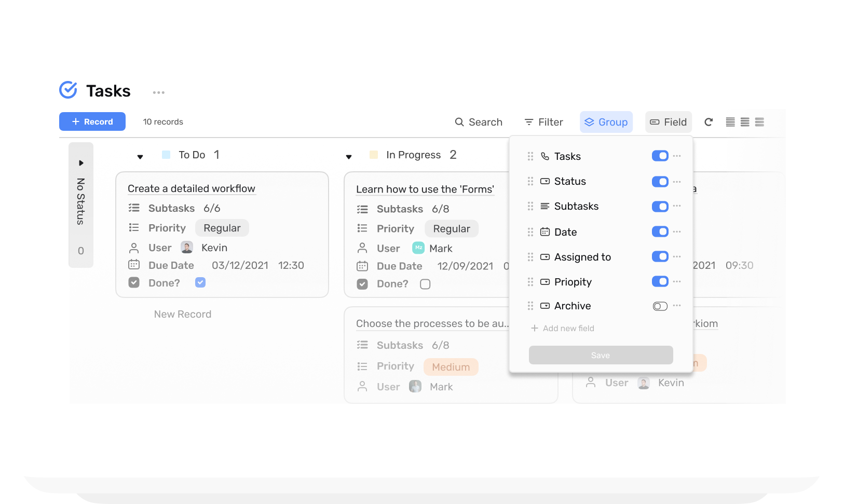Click the blue Record button
This screenshot has height=504, width=844.
tap(92, 121)
